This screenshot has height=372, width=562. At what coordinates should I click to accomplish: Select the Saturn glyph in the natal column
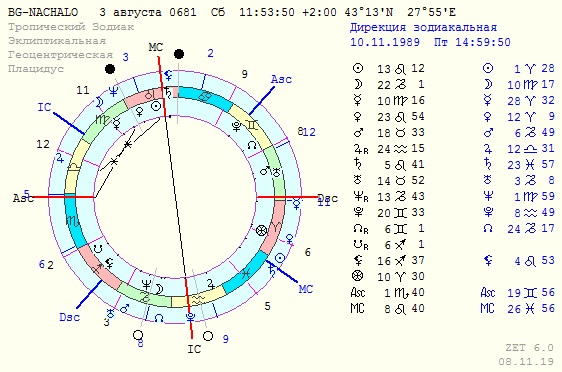(x=358, y=164)
